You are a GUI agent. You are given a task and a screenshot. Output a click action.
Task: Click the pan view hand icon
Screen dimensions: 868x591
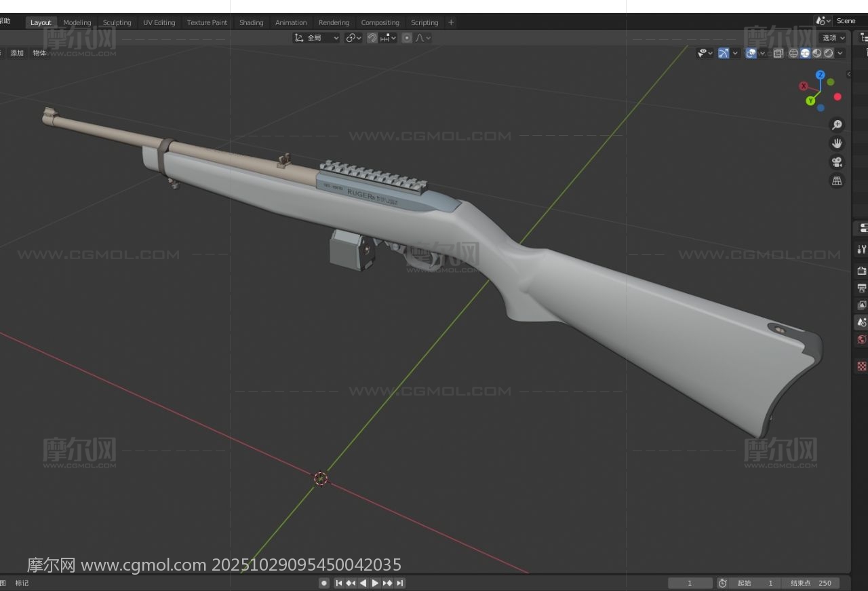(x=837, y=143)
